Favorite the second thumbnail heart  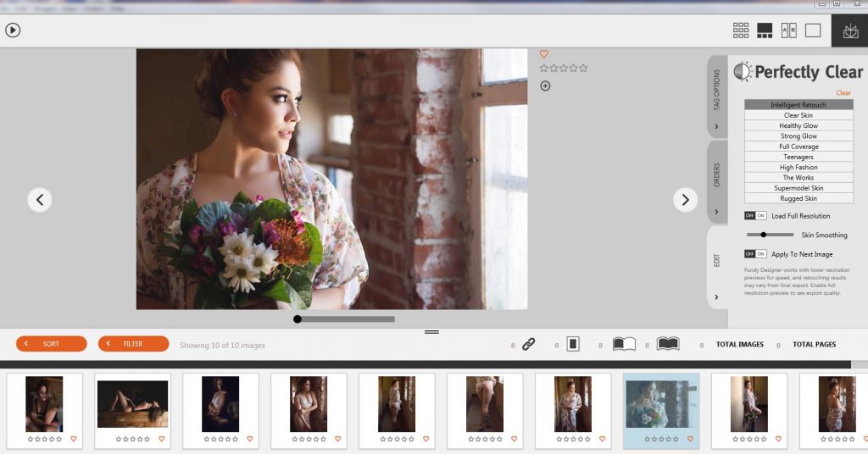(162, 439)
